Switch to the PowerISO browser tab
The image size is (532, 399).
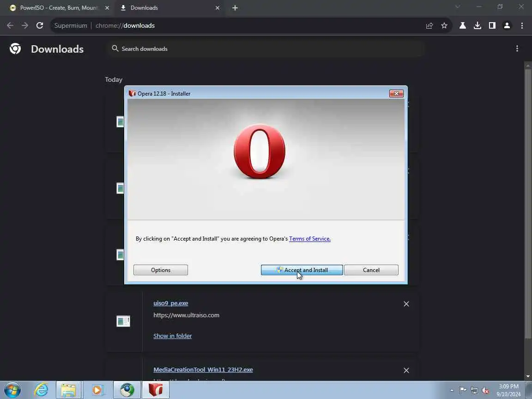point(58,8)
